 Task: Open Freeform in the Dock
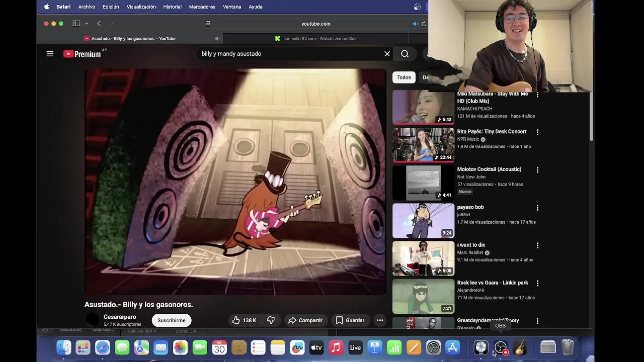pyautogui.click(x=297, y=347)
